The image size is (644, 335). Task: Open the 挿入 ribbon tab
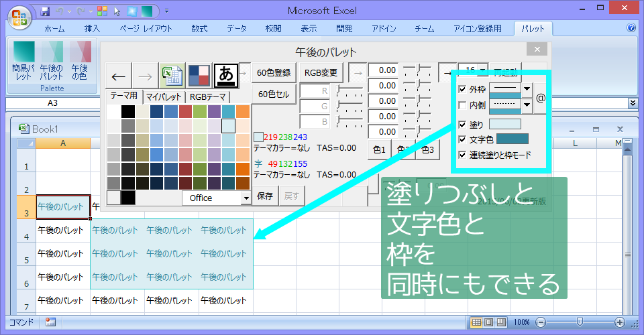pos(92,28)
